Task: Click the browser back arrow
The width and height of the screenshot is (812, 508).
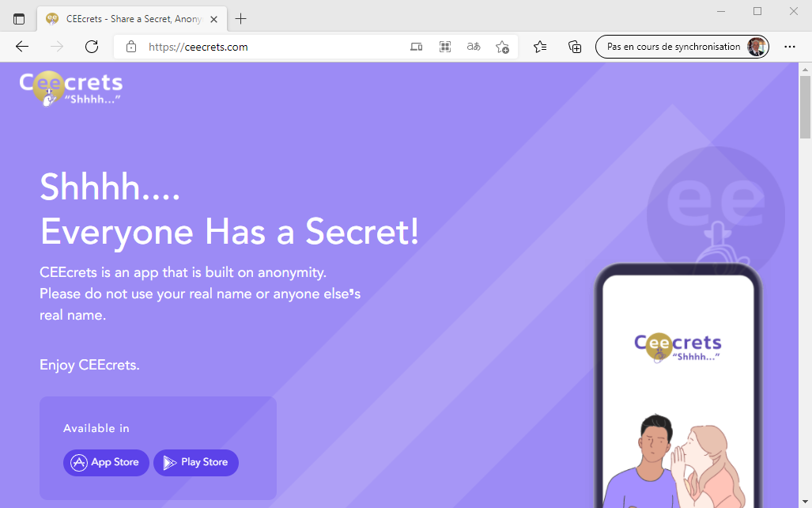Action: click(x=22, y=47)
